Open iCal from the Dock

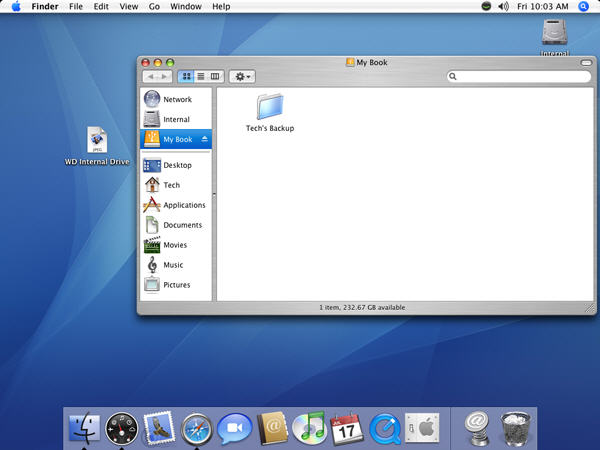(347, 429)
